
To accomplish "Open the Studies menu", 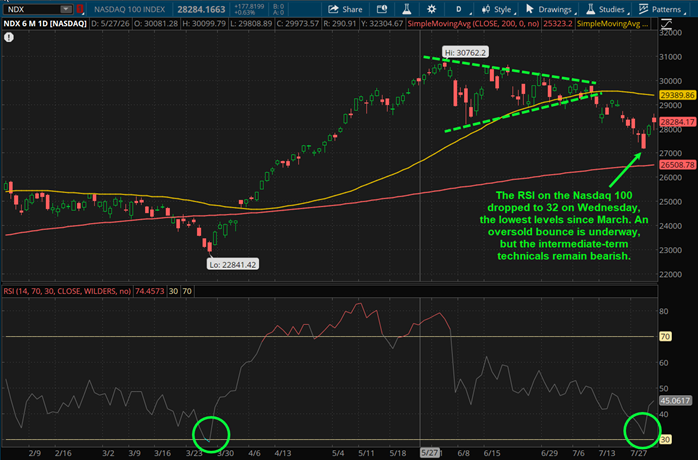I will 607,9.
